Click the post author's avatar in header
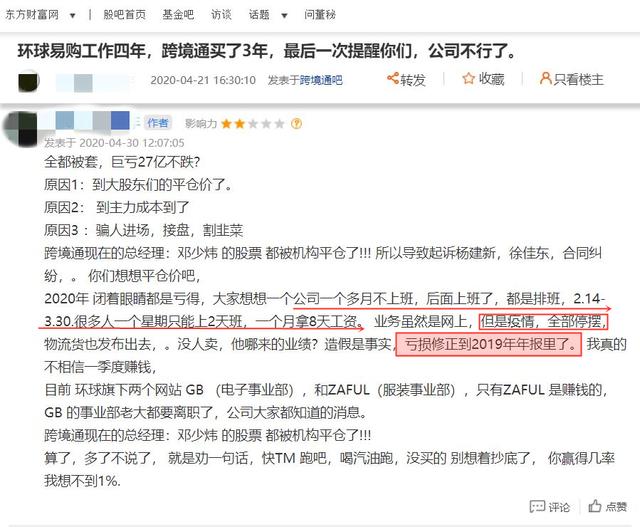This screenshot has width=640, height=527. point(29,81)
